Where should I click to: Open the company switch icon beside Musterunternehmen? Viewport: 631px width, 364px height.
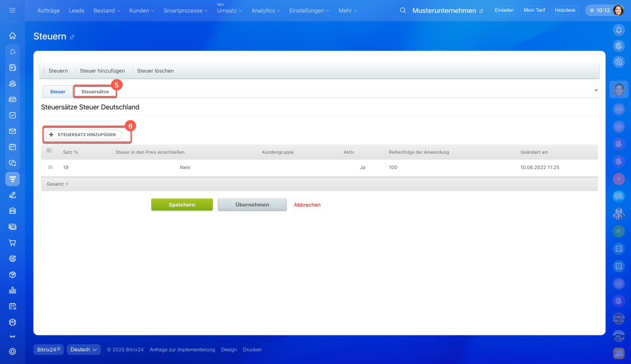[x=481, y=10]
